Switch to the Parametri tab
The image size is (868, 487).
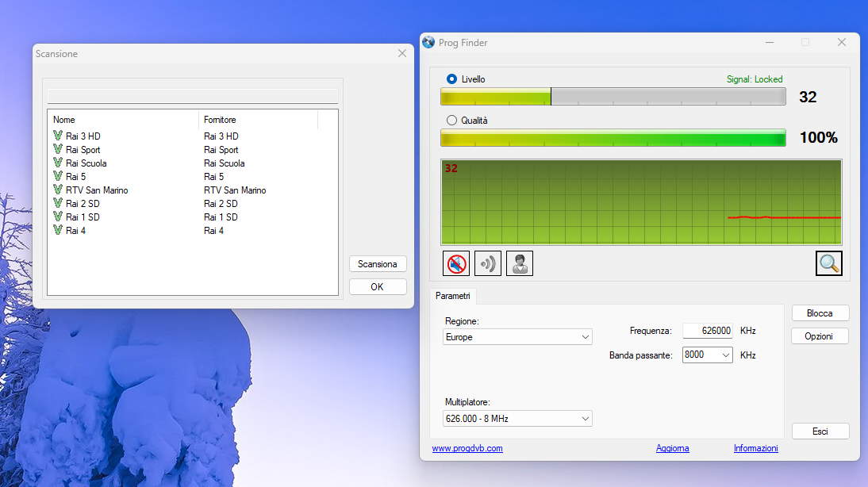tap(453, 296)
